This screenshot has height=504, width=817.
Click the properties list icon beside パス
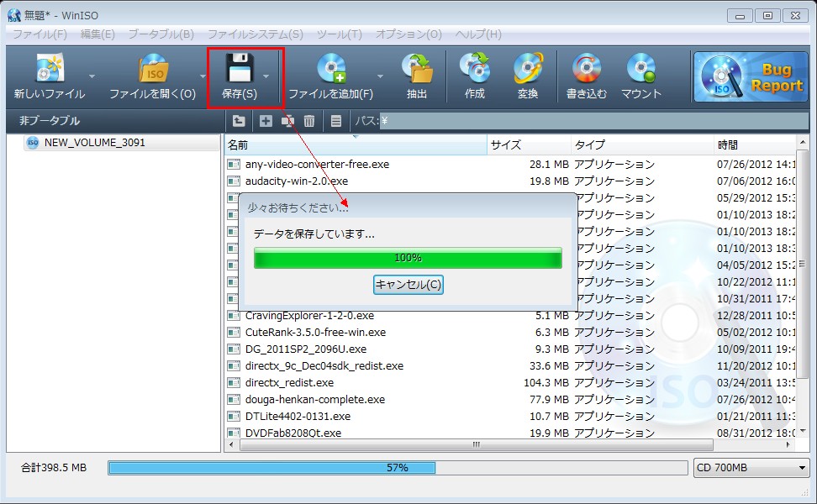[336, 121]
